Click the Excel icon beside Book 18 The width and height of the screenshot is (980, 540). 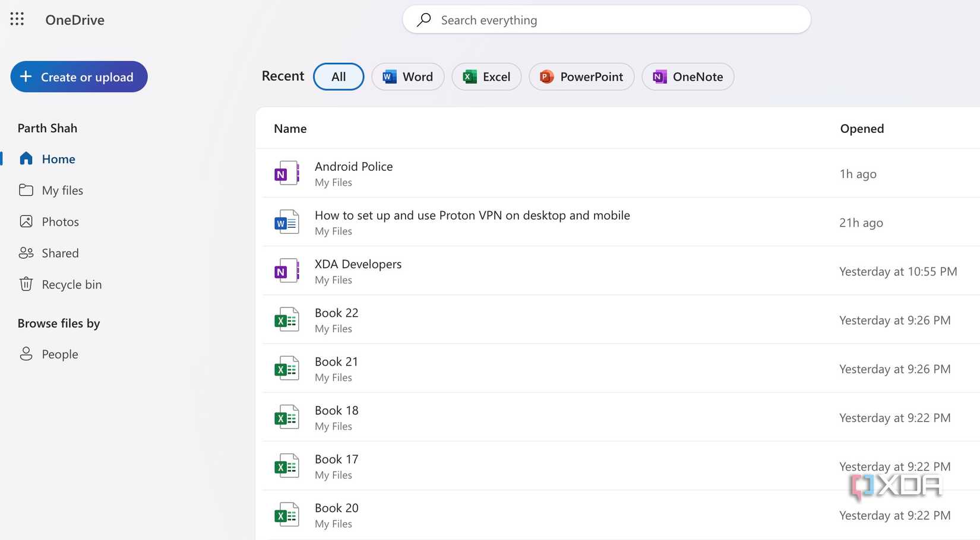(x=287, y=417)
